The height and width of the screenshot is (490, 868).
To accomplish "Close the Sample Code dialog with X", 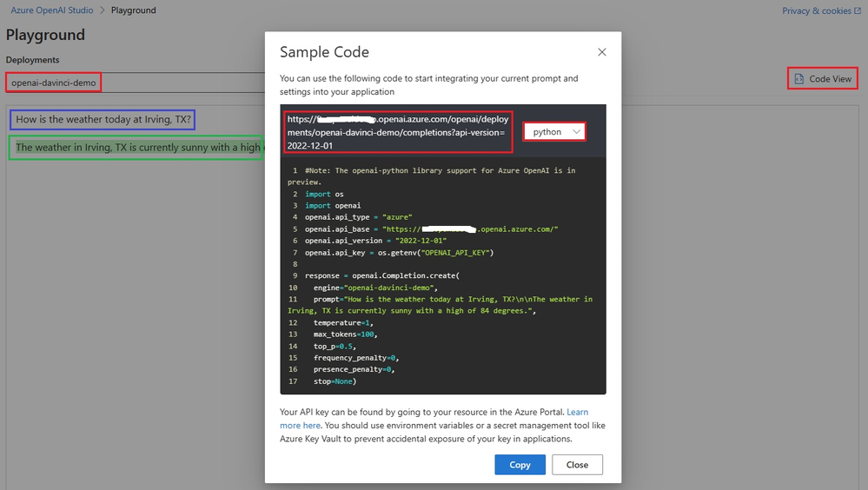I will (x=602, y=52).
